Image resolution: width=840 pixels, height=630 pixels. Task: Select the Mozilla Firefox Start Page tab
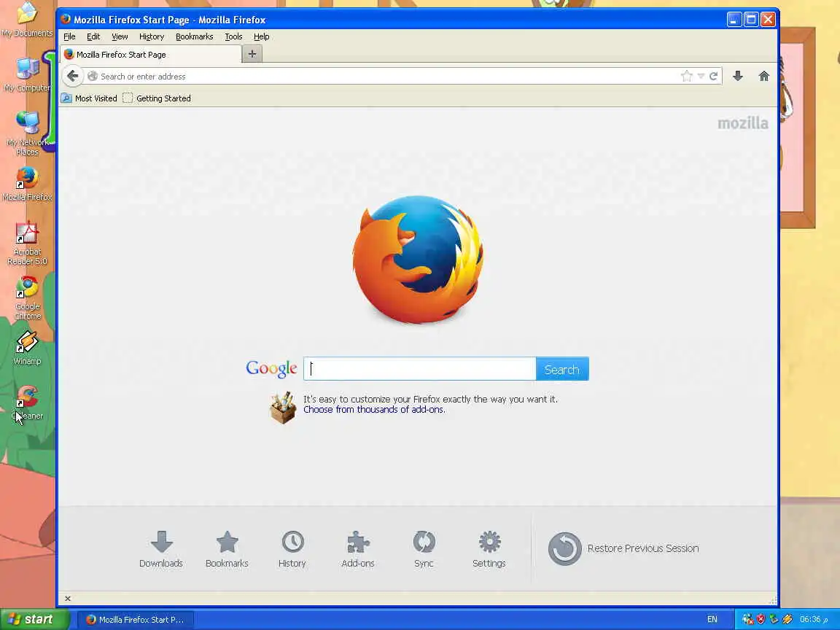point(151,54)
